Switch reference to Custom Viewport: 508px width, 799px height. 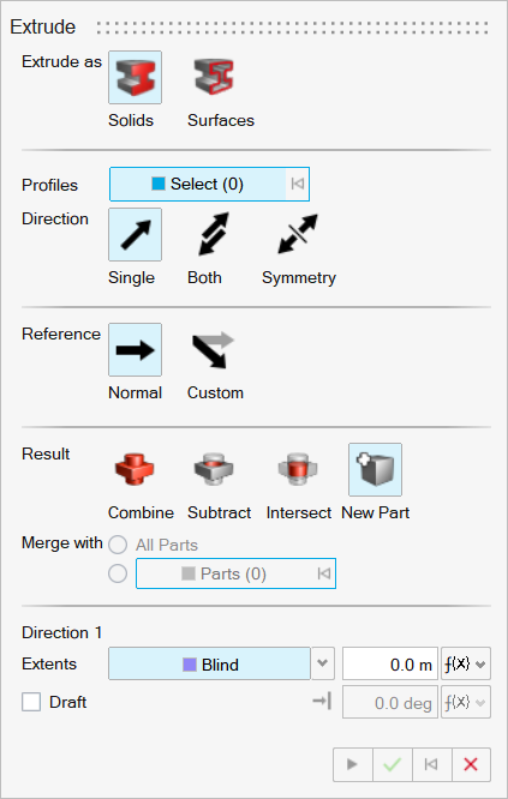point(214,350)
